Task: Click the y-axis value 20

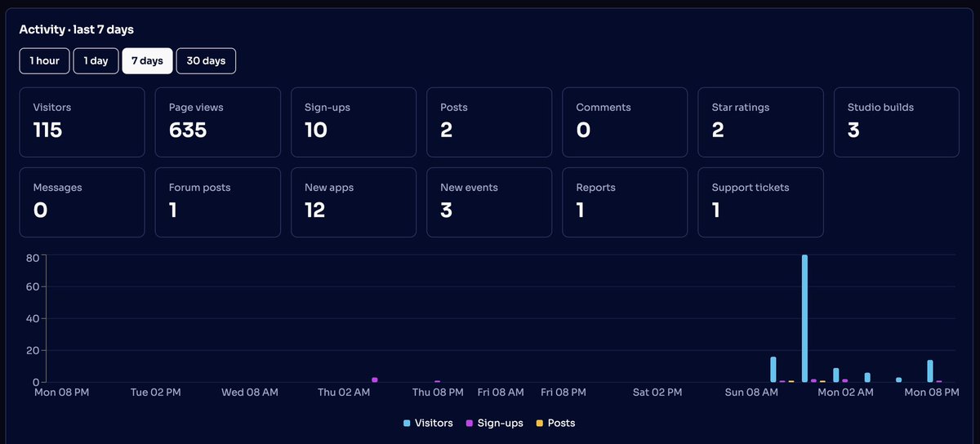Action: point(33,350)
